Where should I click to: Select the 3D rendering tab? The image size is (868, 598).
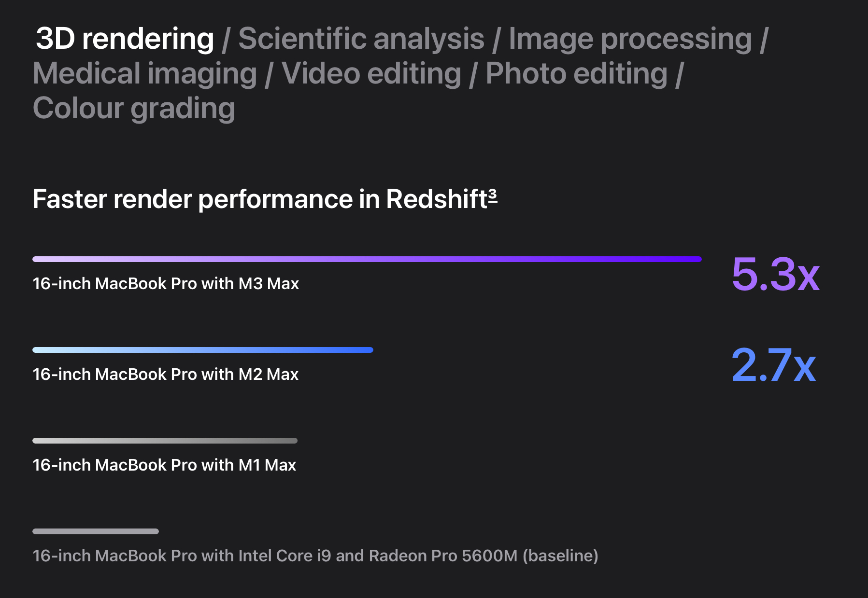coord(125,39)
